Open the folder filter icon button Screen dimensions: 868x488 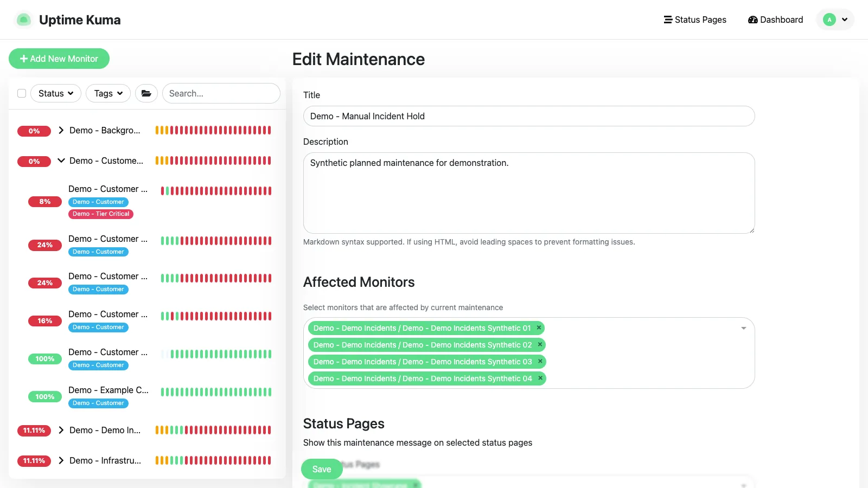click(146, 93)
